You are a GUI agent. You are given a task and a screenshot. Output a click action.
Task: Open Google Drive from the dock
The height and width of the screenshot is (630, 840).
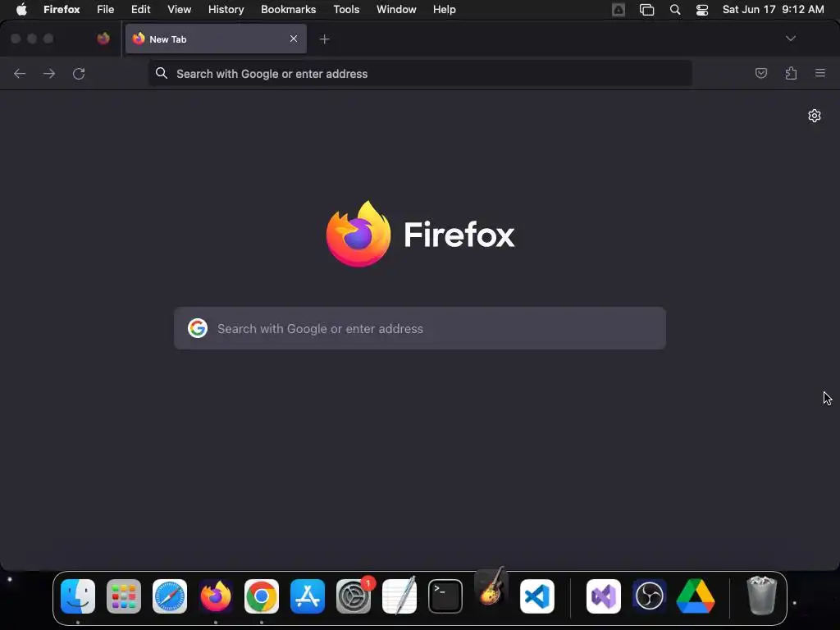[696, 596]
